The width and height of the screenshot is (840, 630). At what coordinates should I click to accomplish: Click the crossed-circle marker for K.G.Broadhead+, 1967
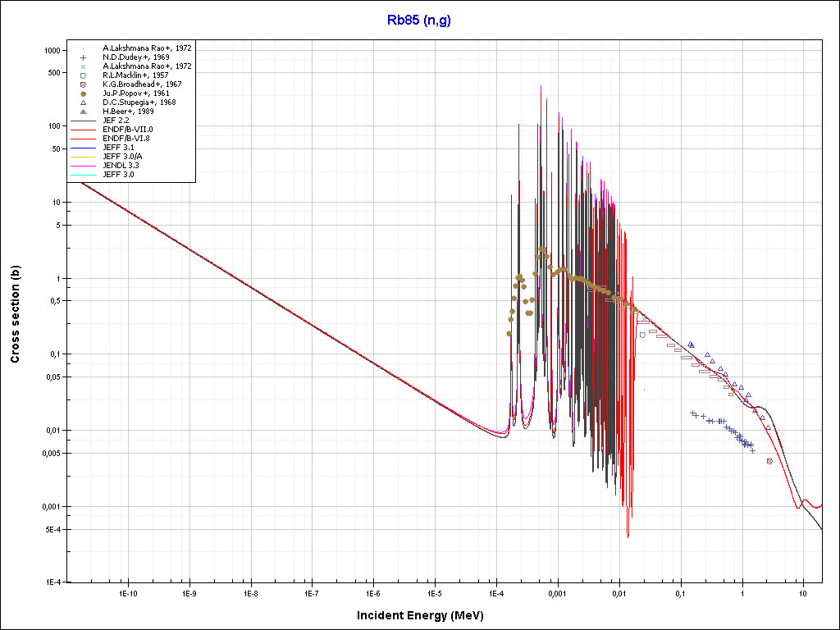pos(84,84)
